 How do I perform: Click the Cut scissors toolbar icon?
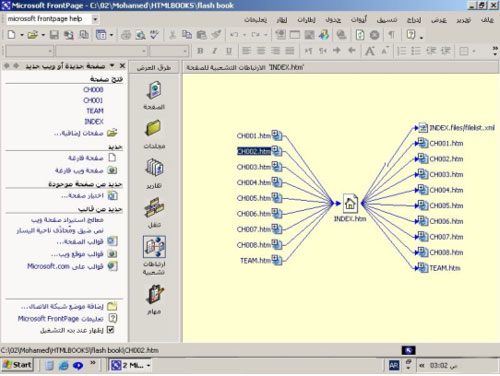(x=172, y=35)
